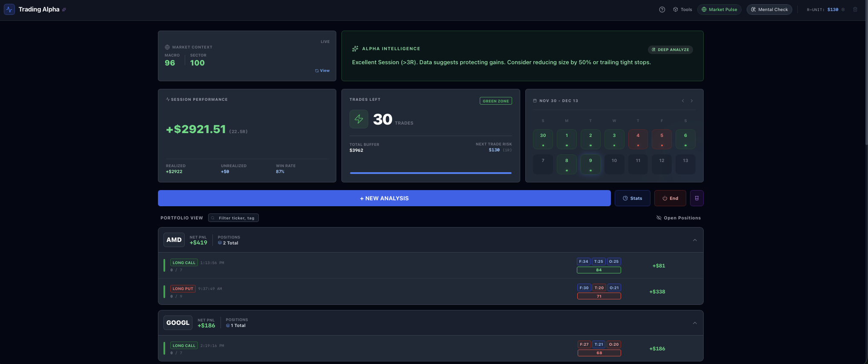868x364 pixels.
Task: Select calendar day 13
Action: [685, 164]
